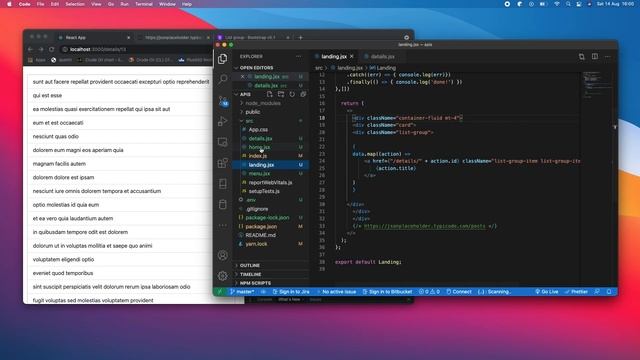Open errors and warnings count in status bar

pyautogui.click(x=429, y=292)
